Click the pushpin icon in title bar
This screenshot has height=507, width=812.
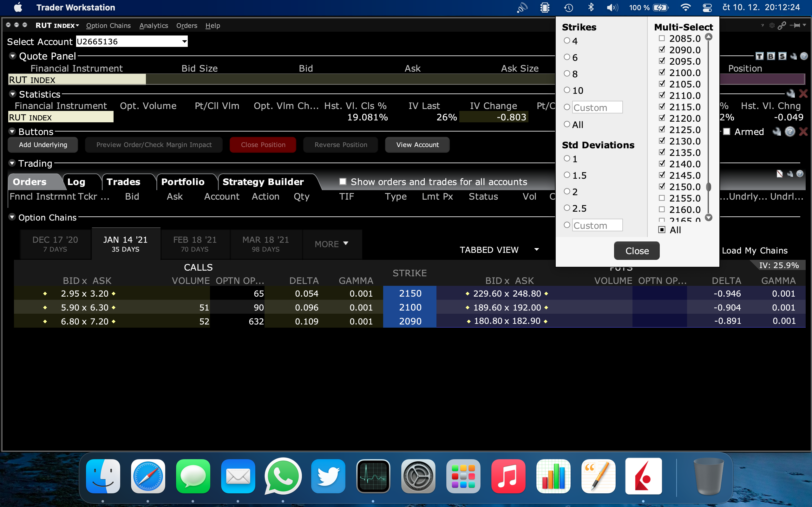point(796,25)
